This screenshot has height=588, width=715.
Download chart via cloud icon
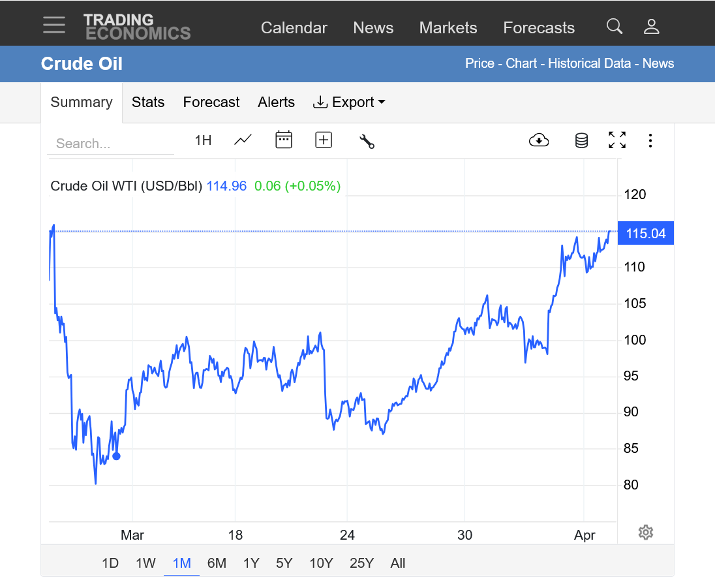point(539,140)
